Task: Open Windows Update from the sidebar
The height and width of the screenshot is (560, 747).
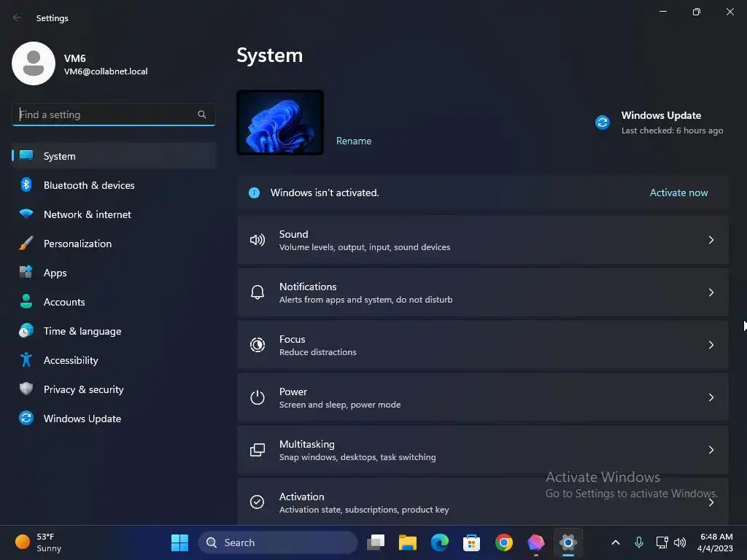Action: (x=113, y=419)
